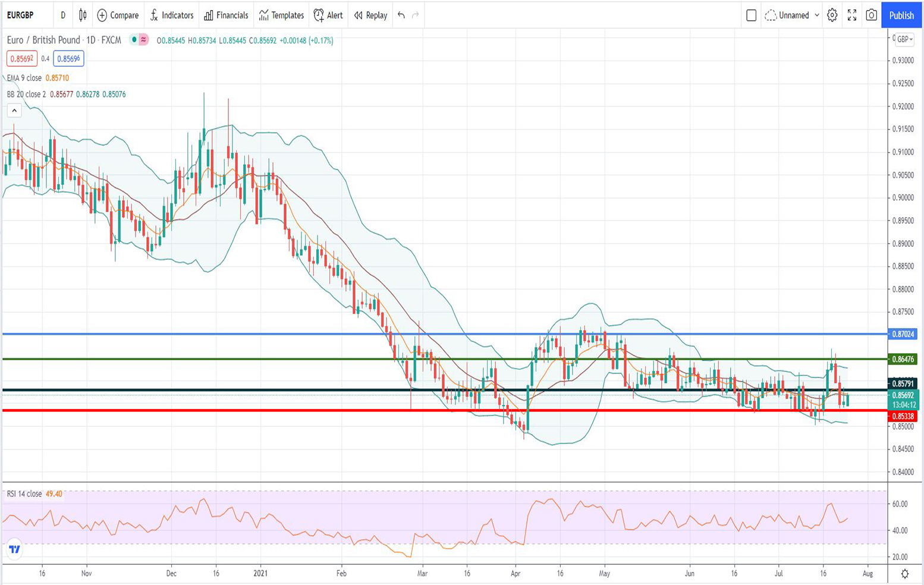Click the blue Publish button
This screenshot has width=924, height=585.
tap(901, 15)
